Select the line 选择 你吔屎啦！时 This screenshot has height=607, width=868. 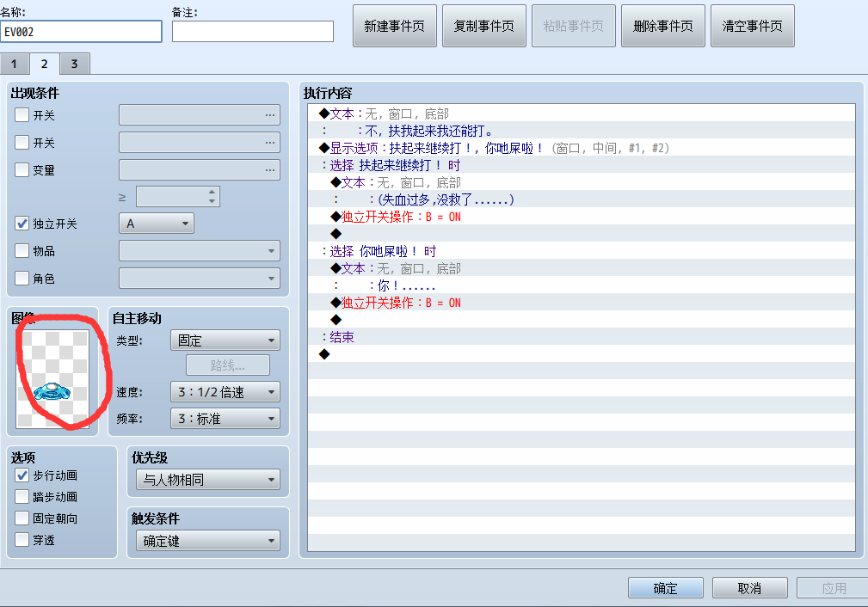tap(582, 251)
